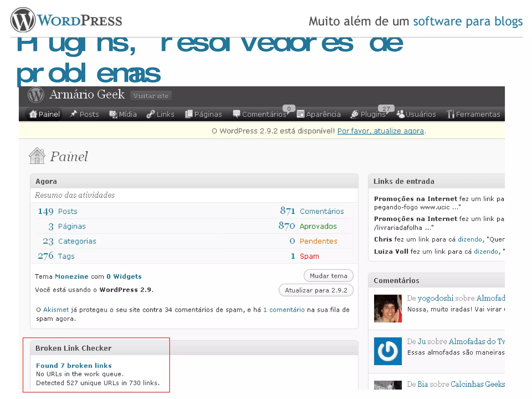Screen dimensions: 532x399
Task: Click the Mídia media icon
Action: pos(113,114)
